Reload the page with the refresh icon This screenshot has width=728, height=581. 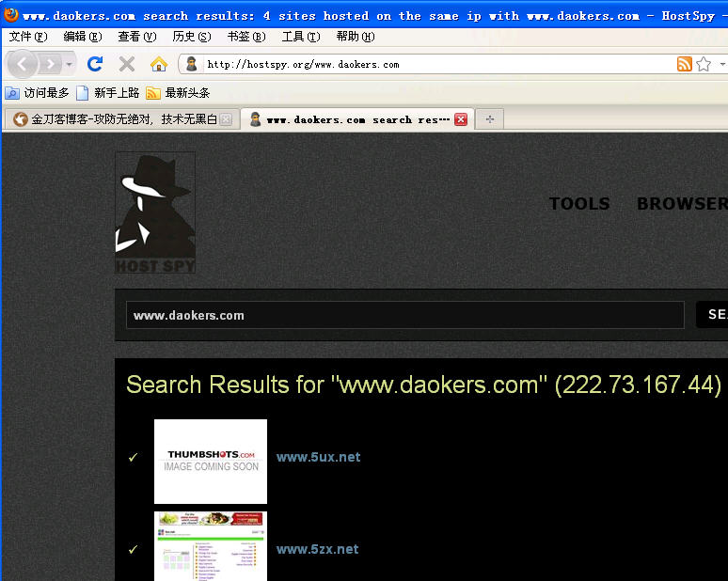95,64
